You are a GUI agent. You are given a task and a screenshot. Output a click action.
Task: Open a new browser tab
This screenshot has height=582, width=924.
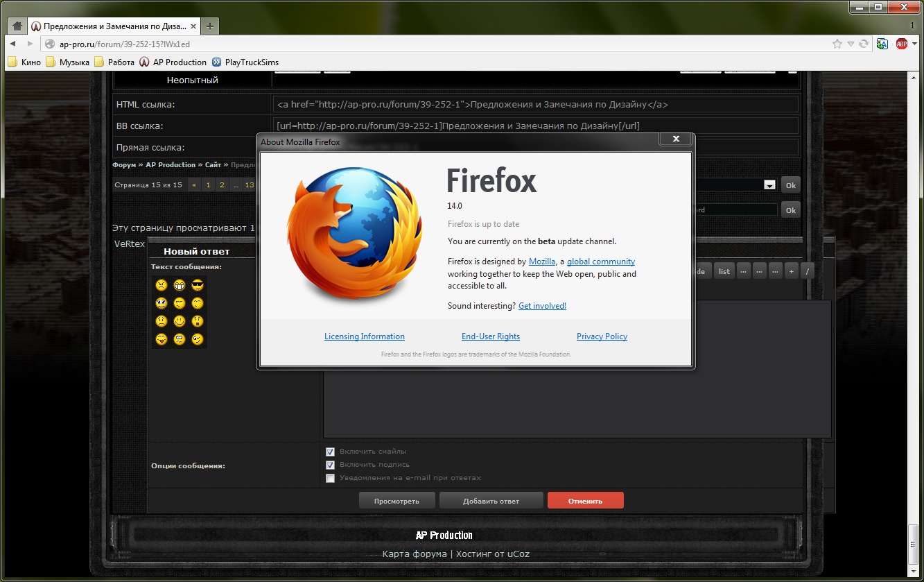210,26
